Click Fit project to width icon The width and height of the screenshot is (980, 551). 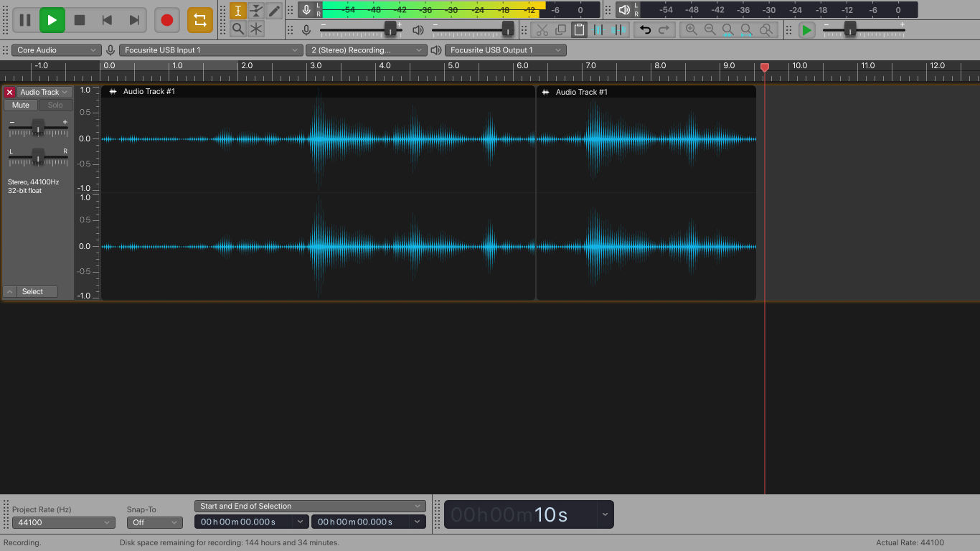[747, 30]
